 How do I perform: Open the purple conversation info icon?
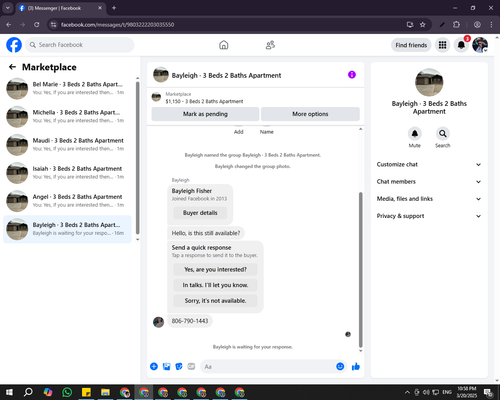click(352, 75)
